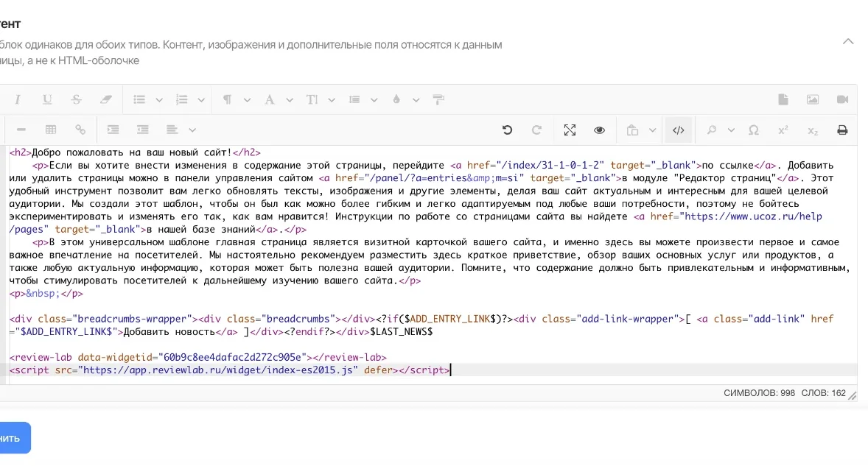Click the h2 welcome heading code line

(x=135, y=152)
